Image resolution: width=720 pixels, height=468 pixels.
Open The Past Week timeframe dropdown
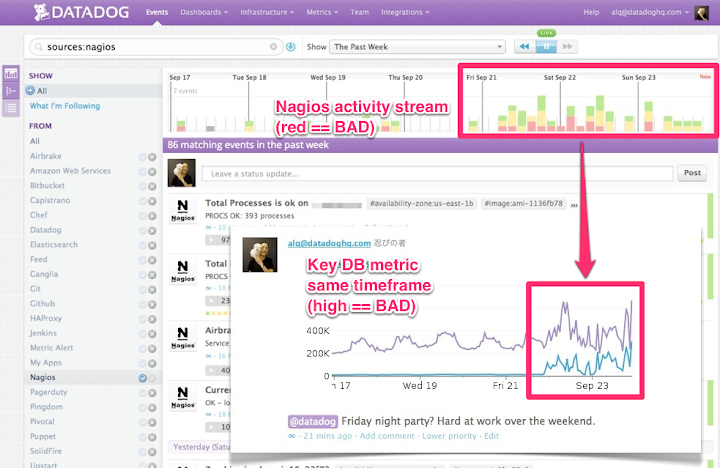[x=417, y=47]
